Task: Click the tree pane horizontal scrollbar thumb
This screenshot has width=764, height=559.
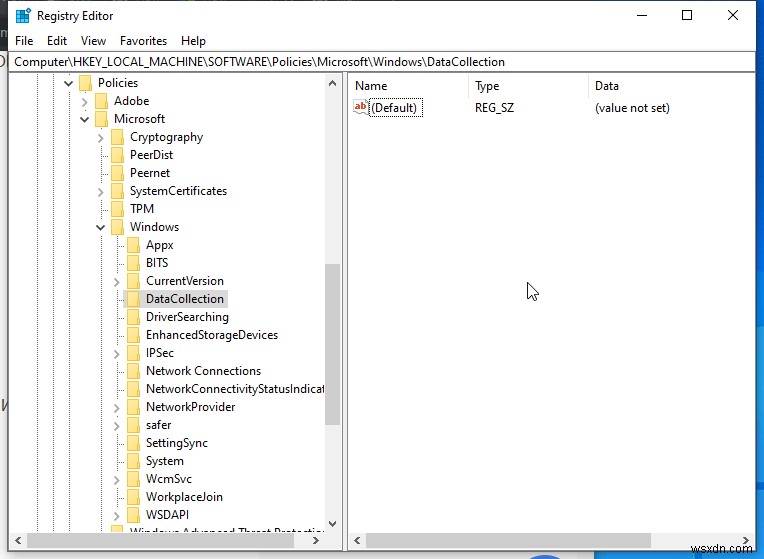Action: (160, 540)
